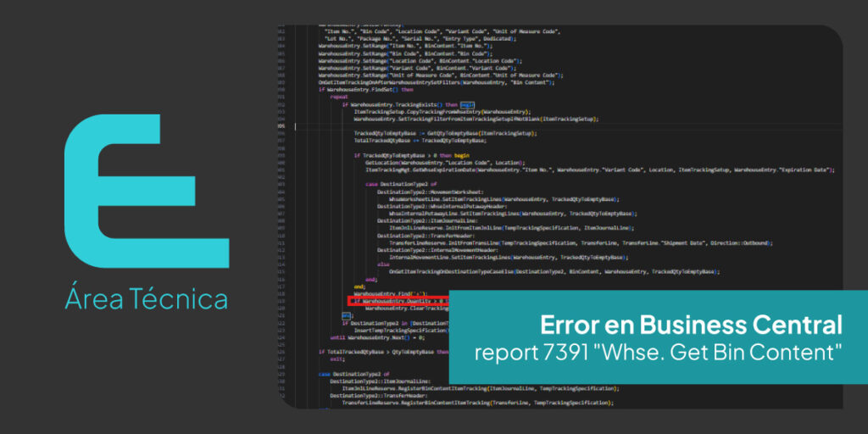Click the OnGetItemTrackingOnDestinationTypeCaseElse line

(x=554, y=271)
